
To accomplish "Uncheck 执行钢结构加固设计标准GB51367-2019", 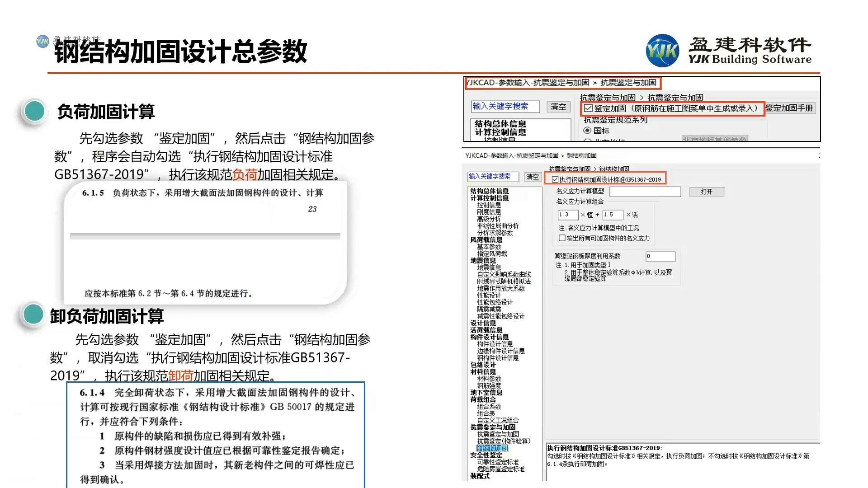I will click(x=556, y=178).
